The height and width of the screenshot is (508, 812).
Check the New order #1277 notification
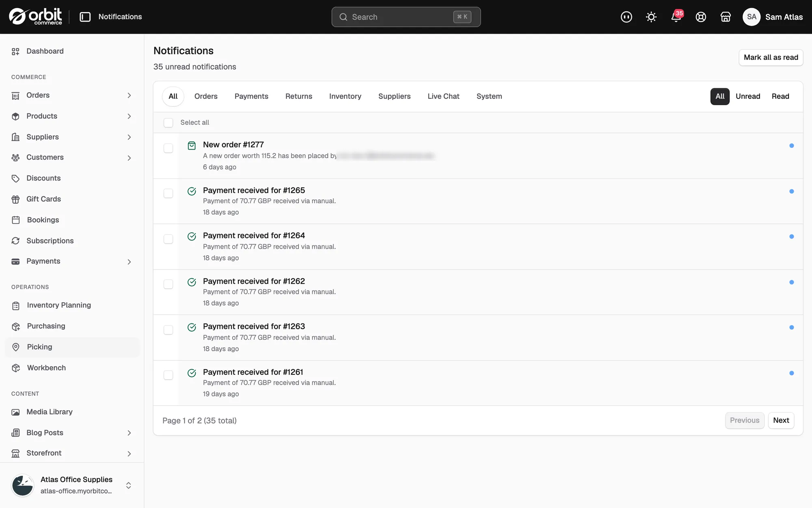point(168,148)
